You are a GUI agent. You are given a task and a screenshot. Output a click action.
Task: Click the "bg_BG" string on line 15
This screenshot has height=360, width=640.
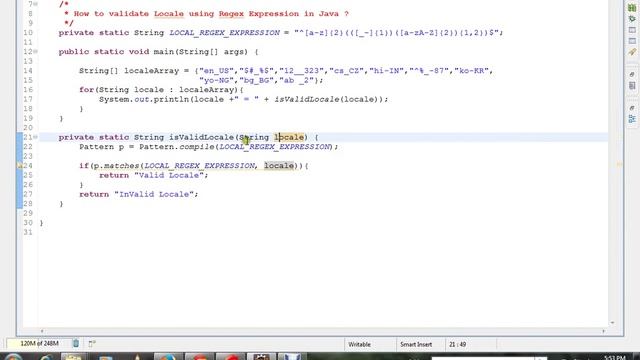[256, 80]
